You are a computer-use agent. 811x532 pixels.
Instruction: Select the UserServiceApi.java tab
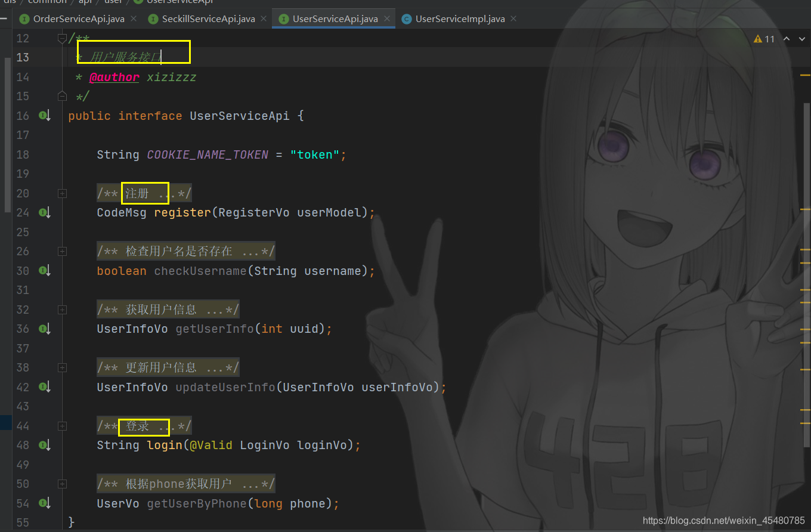click(x=335, y=19)
